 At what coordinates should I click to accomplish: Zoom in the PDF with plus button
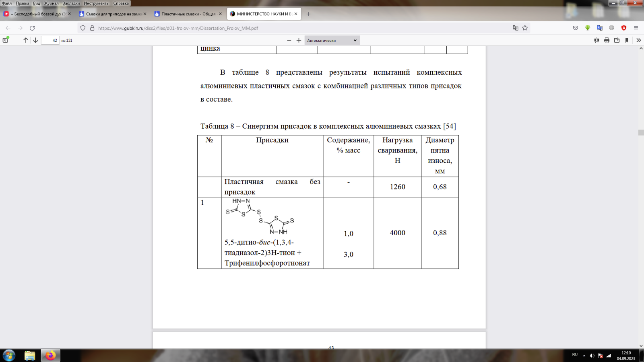point(299,40)
